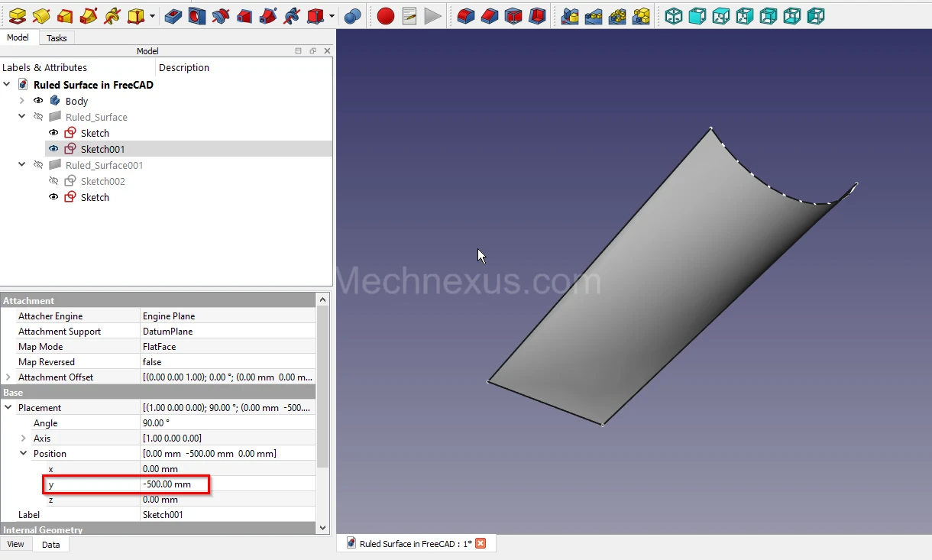Select the Additive Pipe tool
The width and height of the screenshot is (932, 560).
pyautogui.click(x=89, y=15)
